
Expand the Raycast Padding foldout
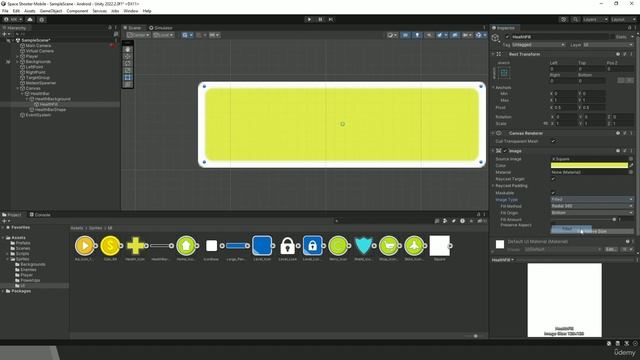pyautogui.click(x=493, y=186)
